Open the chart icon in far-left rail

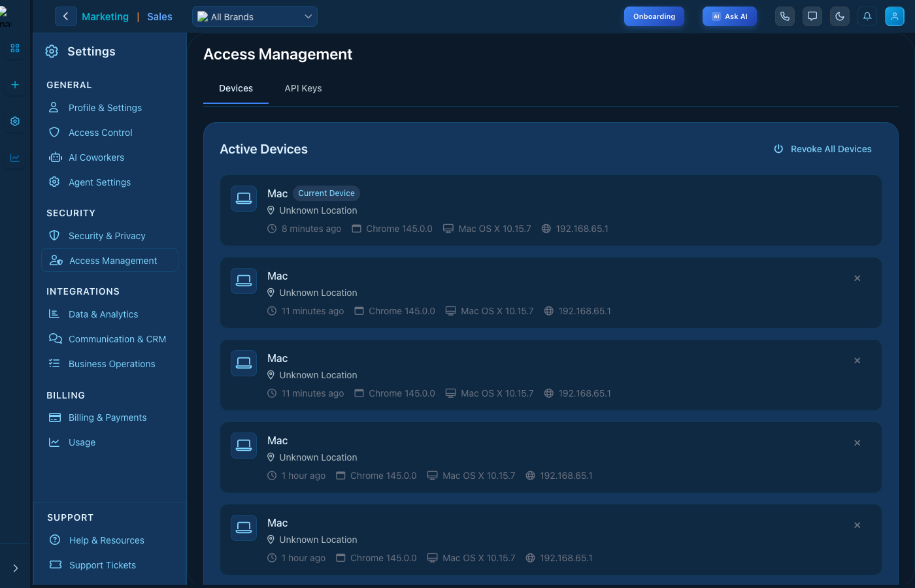[15, 158]
